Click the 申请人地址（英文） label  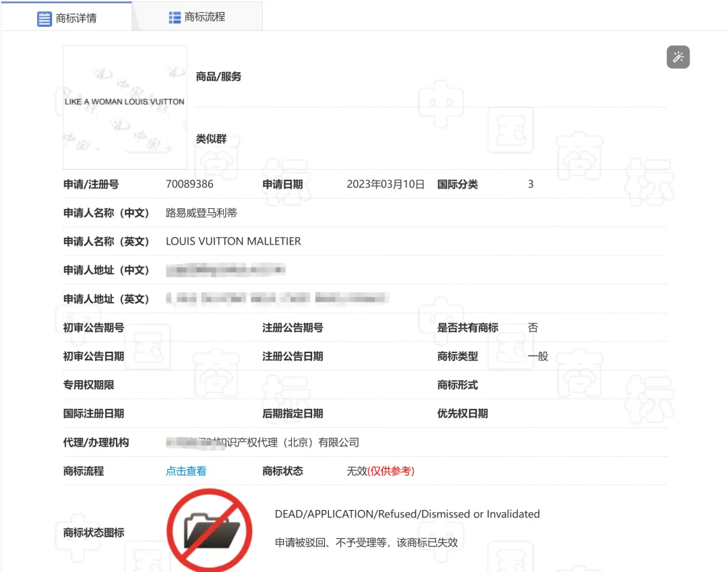click(x=106, y=298)
